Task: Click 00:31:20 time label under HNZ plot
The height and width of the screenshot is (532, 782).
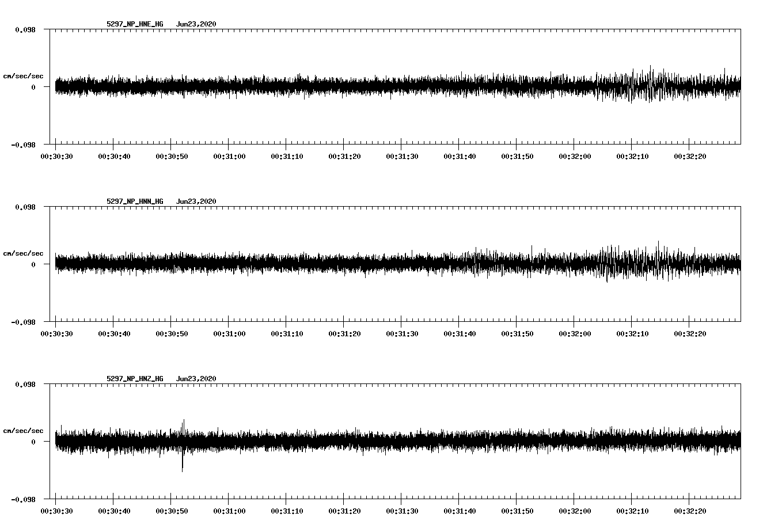Action: pos(344,511)
